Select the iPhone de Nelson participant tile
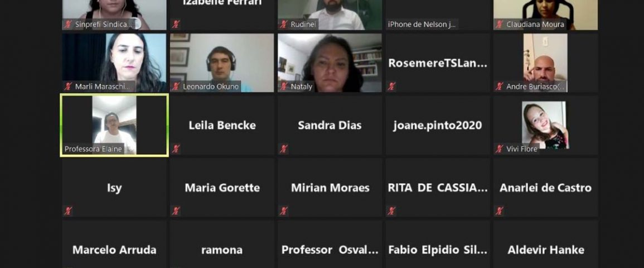The image size is (644, 268). click(437, 15)
